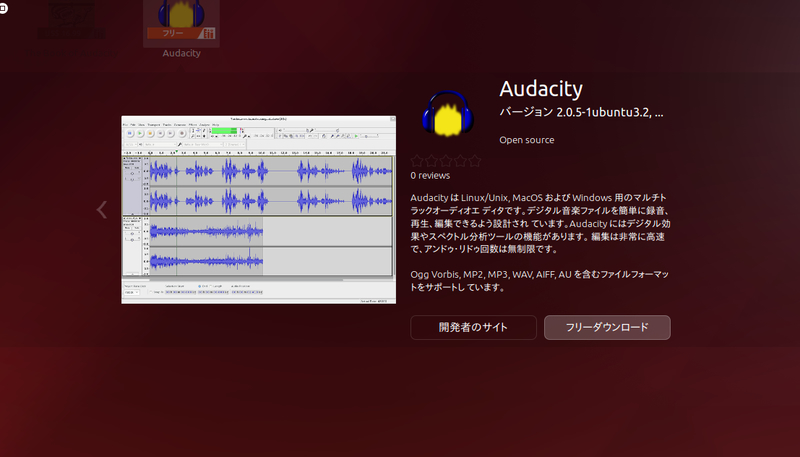Image resolution: width=800 pixels, height=457 pixels.
Task: Click the 0 reviews text
Action: coord(430,175)
